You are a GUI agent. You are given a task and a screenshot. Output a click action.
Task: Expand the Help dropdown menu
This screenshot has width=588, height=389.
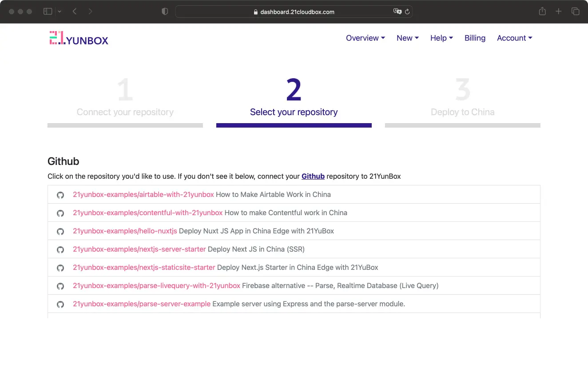tap(441, 38)
